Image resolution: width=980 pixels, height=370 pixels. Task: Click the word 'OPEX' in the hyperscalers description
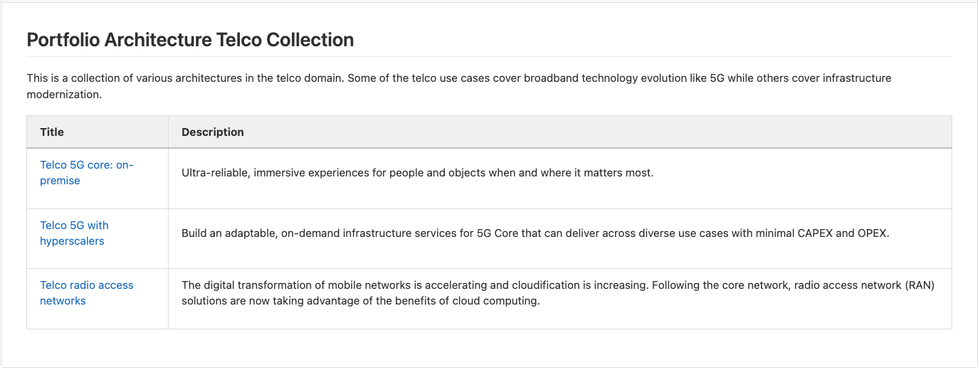point(873,233)
